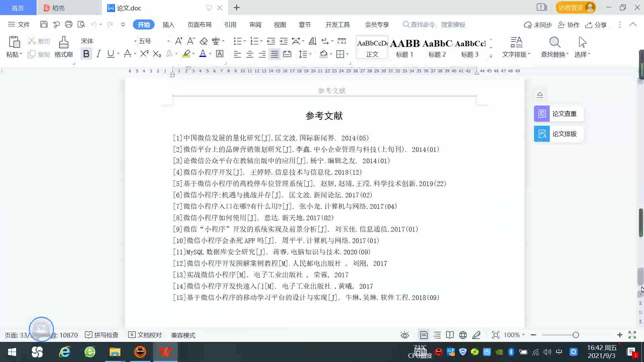Click font color A swatch

pos(203,54)
